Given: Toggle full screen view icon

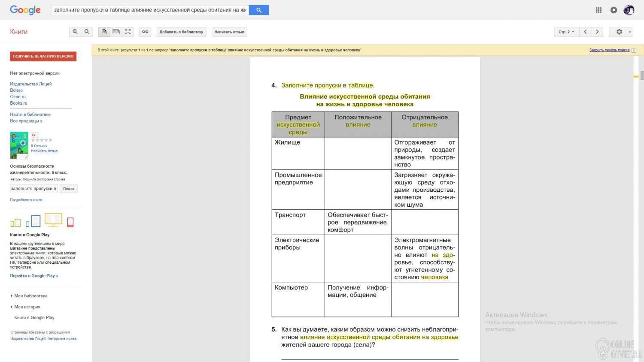Looking at the screenshot, I should [x=128, y=32].
